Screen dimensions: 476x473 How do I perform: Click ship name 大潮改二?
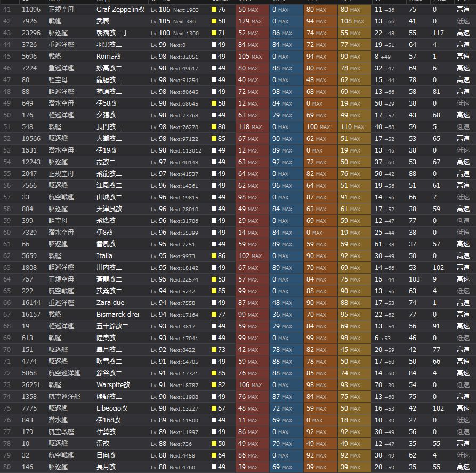coord(109,139)
